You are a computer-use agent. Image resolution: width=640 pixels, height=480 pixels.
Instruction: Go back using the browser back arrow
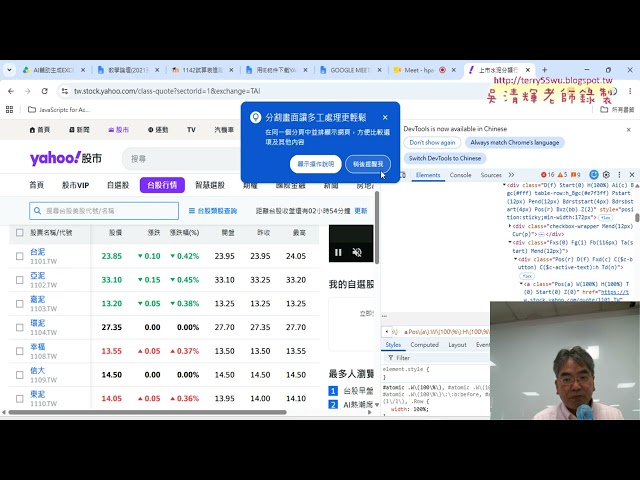[11, 91]
